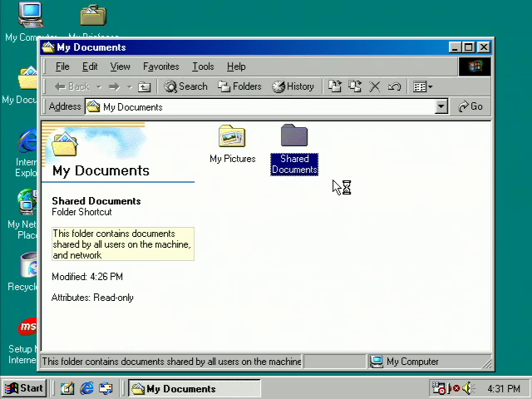Click the Windows logo throbber
532x399 pixels.
point(475,66)
